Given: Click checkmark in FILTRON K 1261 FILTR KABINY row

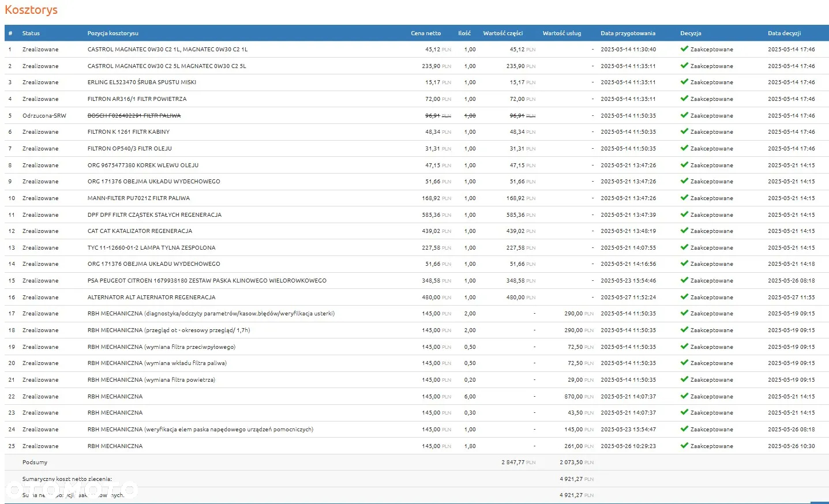Looking at the screenshot, I should (684, 131).
